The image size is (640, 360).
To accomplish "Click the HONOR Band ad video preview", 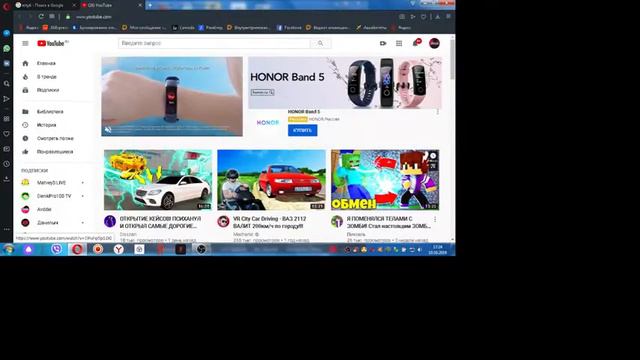I will coord(172,96).
